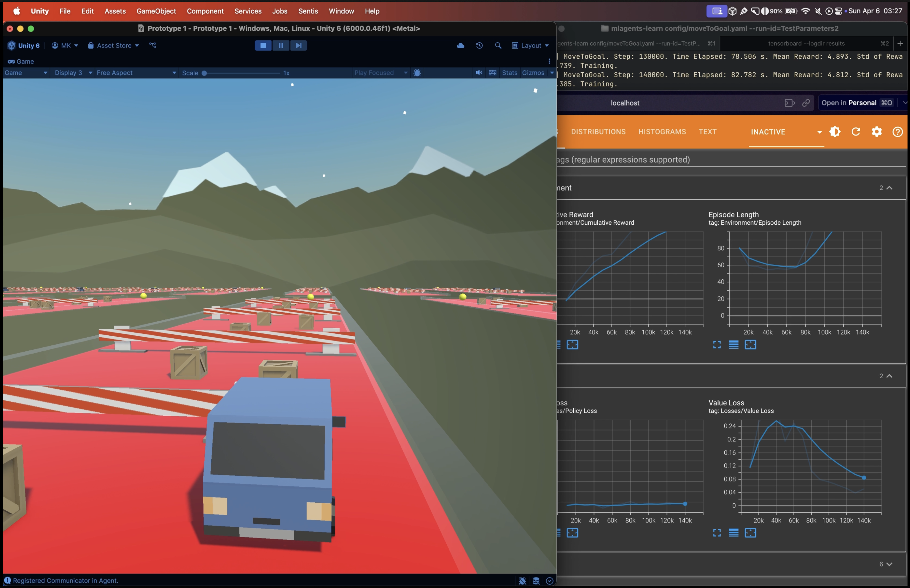Click the copy link icon beside localhost

pos(806,103)
